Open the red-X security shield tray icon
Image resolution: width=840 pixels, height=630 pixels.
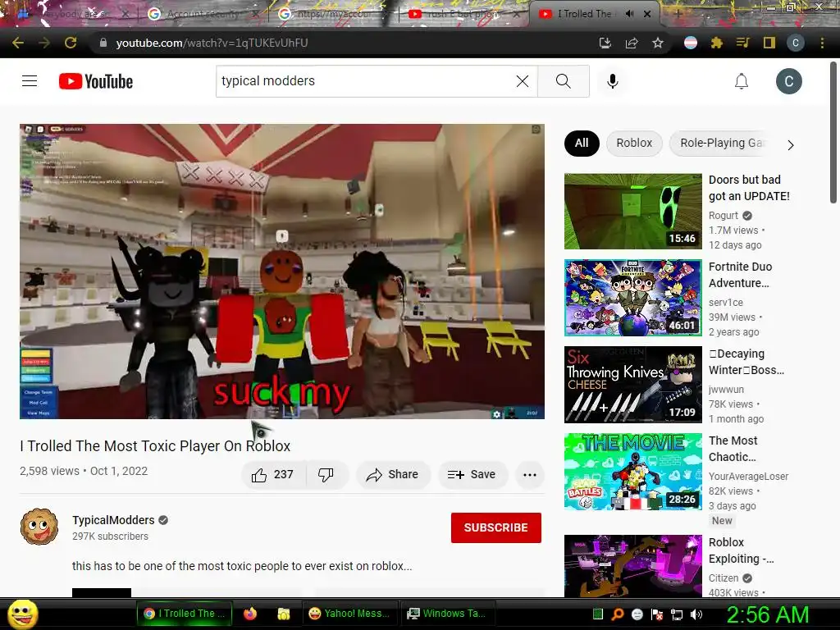pos(657,614)
